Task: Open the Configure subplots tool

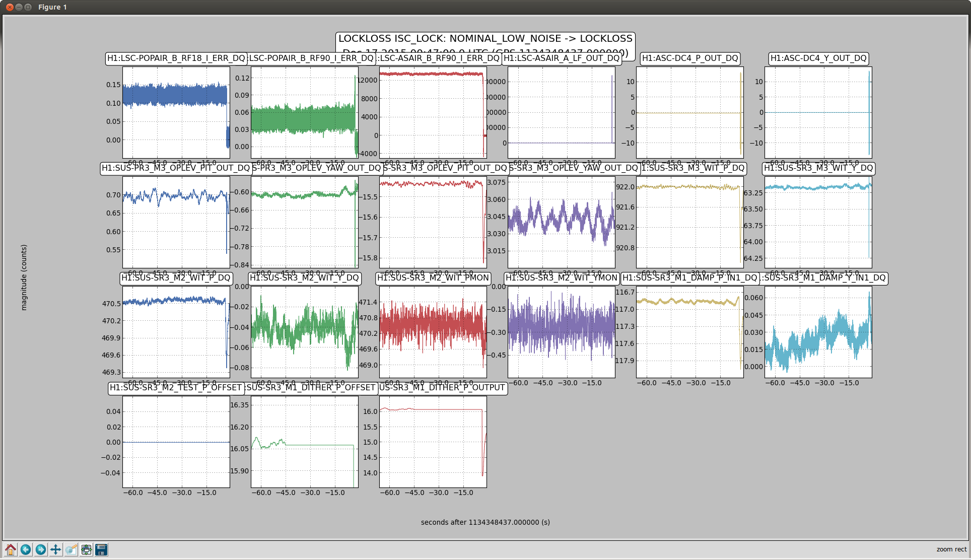Action: pos(86,549)
